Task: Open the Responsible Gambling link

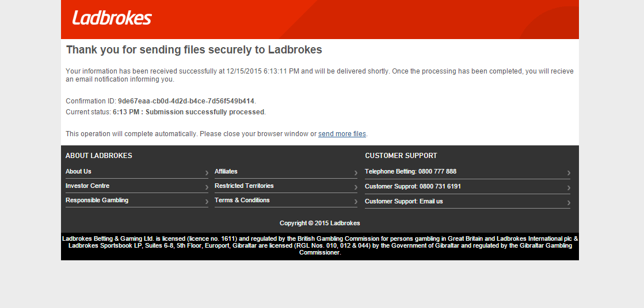Action: (97, 200)
